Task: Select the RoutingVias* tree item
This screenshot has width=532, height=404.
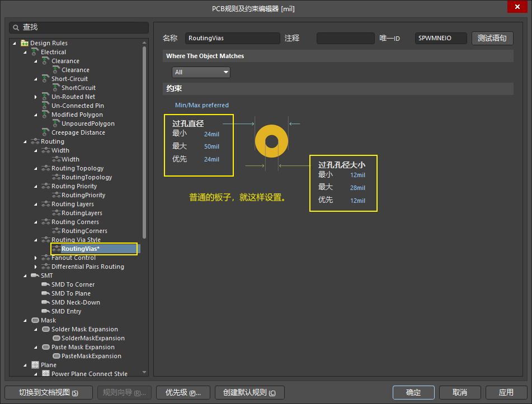Action: [x=80, y=249]
